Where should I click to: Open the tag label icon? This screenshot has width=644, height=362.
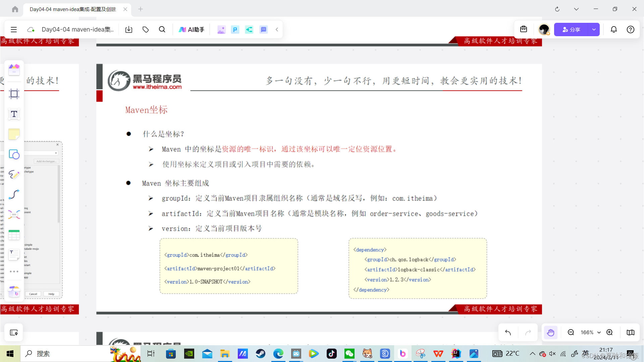click(146, 29)
